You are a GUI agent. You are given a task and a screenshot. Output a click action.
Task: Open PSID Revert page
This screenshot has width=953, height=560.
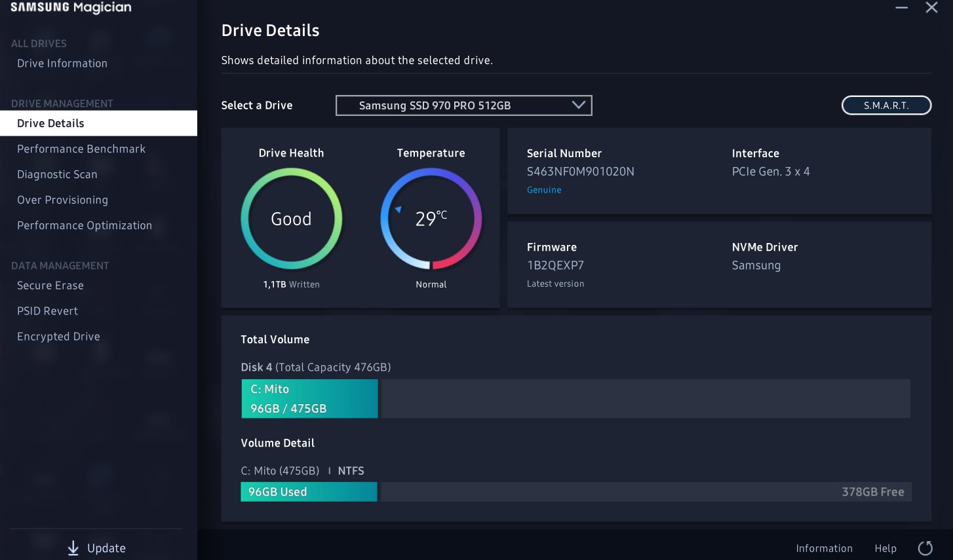point(47,311)
